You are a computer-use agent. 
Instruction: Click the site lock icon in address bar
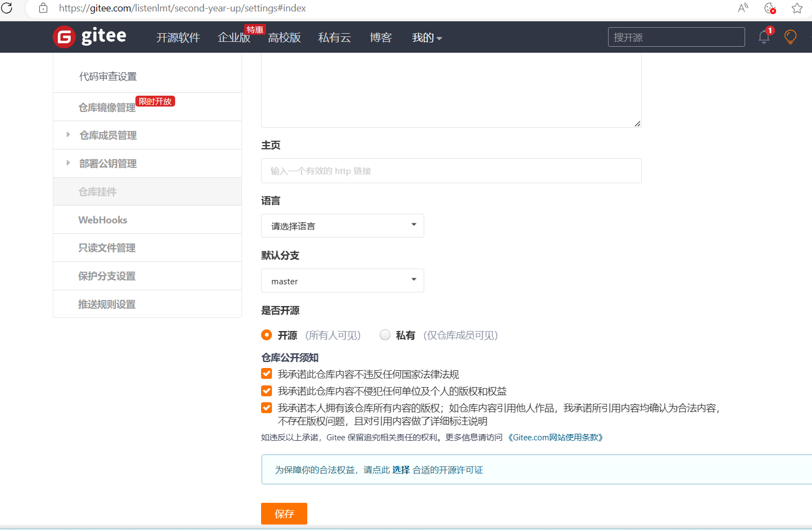pyautogui.click(x=44, y=8)
